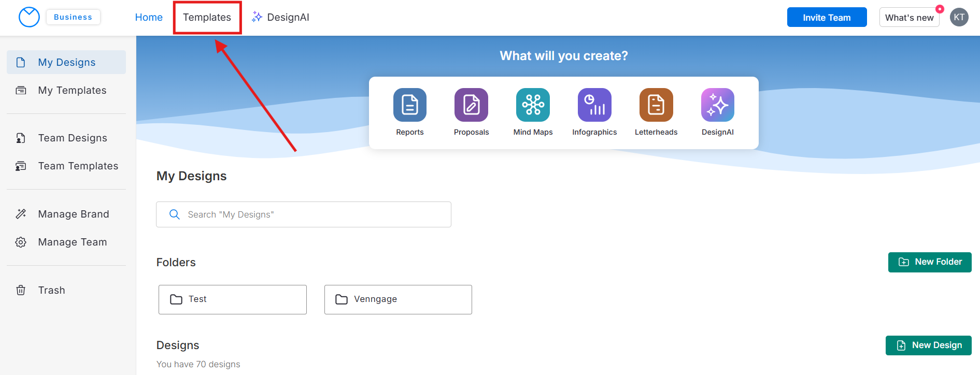
Task: Click the Venngage clock logo icon
Action: tap(29, 17)
